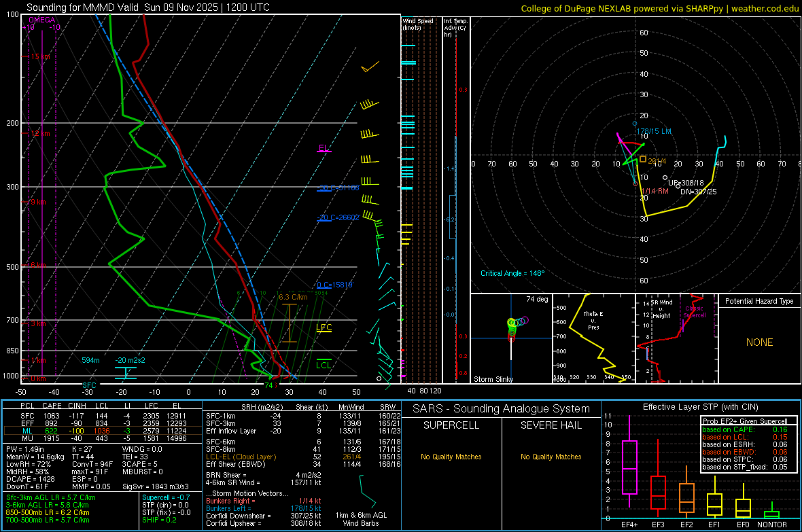Image resolution: width=802 pixels, height=532 pixels.
Task: Click the 12 km height marker
Action: coord(40,134)
